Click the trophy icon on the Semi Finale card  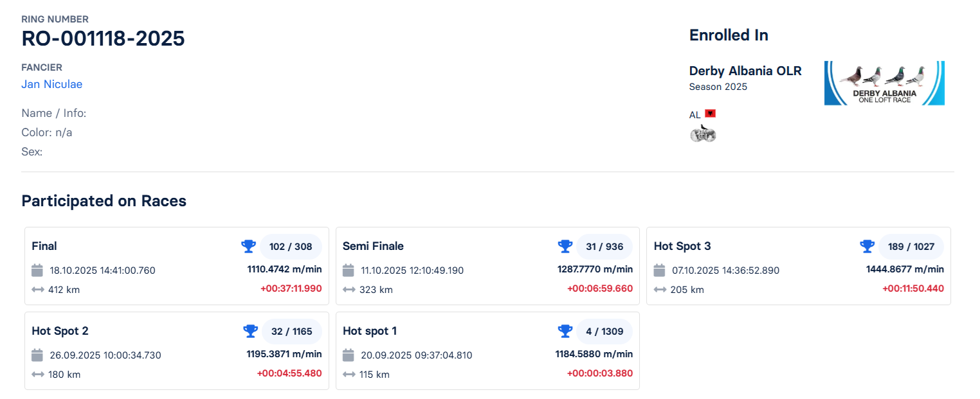pos(565,246)
